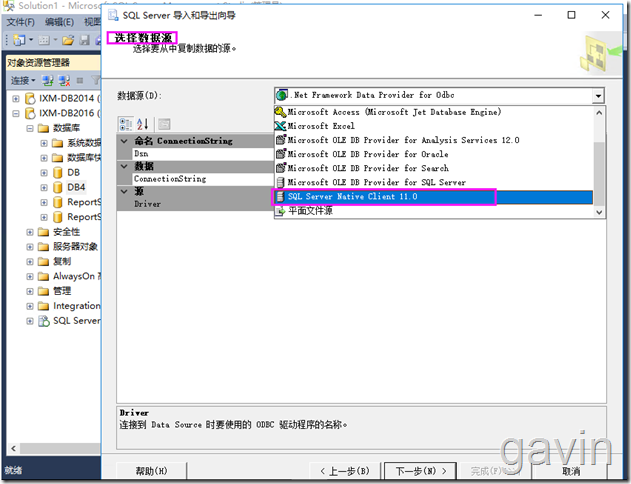
Task: Click the first ReportServer database icon
Action: (58, 202)
